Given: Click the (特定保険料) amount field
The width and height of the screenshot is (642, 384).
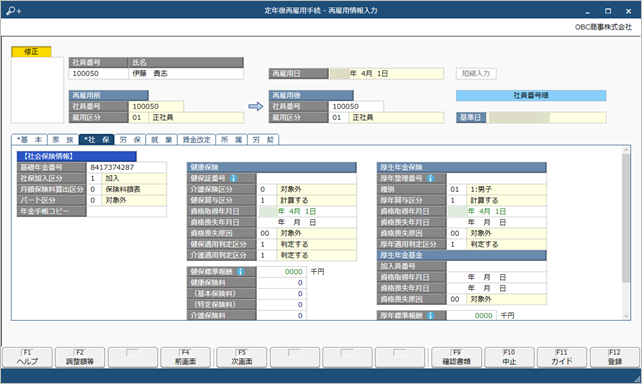Looking at the screenshot, I should tap(282, 305).
